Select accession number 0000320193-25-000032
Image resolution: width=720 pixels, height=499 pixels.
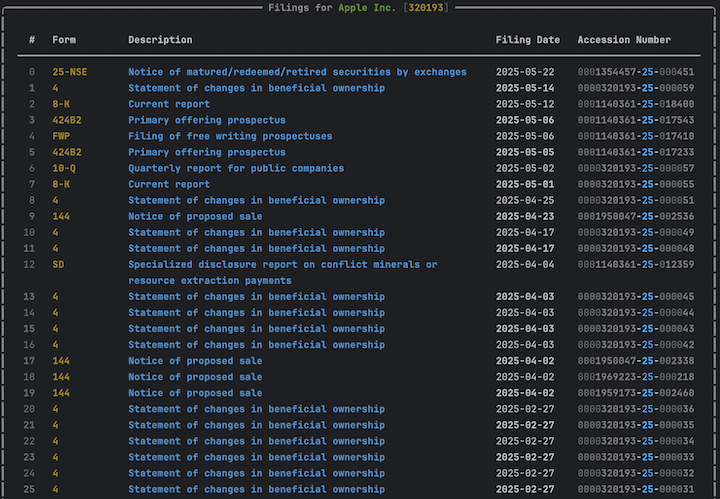[x=636, y=474]
